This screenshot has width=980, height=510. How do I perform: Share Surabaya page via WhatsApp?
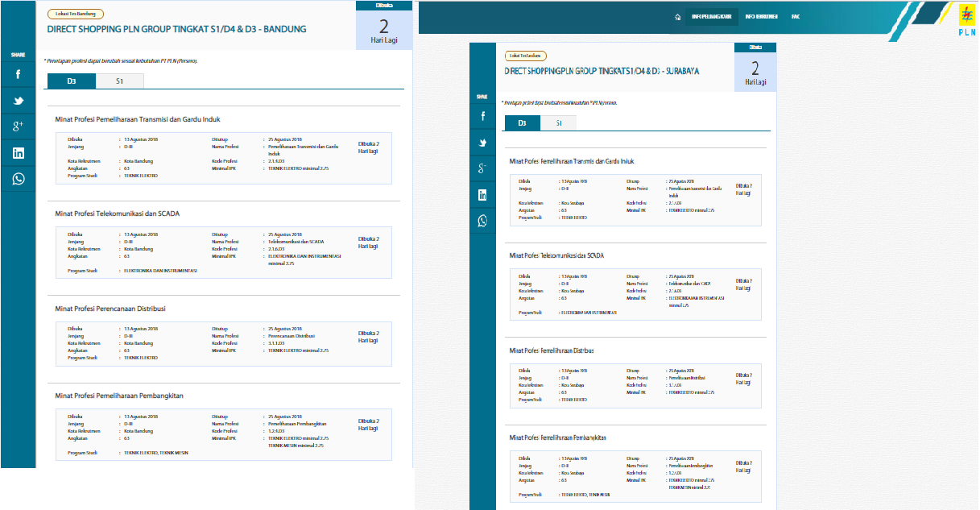pos(482,221)
